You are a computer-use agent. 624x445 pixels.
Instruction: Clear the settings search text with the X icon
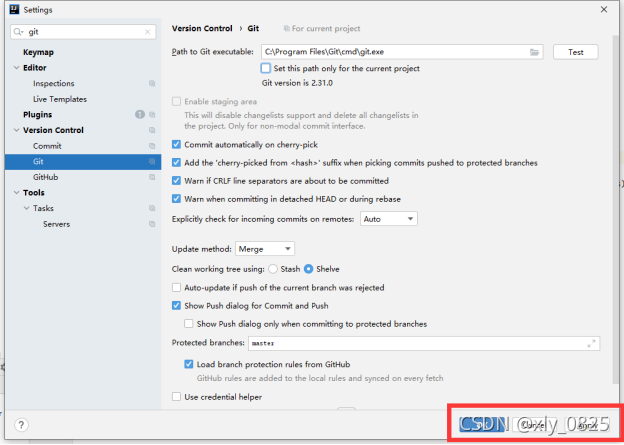coord(147,32)
